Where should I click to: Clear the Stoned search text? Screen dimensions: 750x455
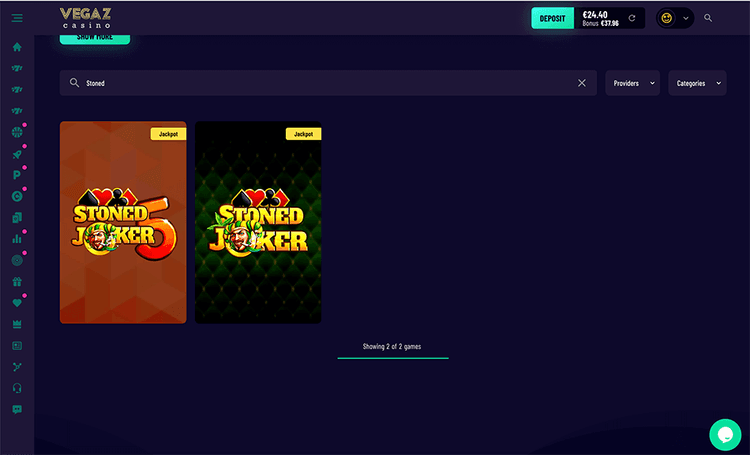[x=582, y=83]
